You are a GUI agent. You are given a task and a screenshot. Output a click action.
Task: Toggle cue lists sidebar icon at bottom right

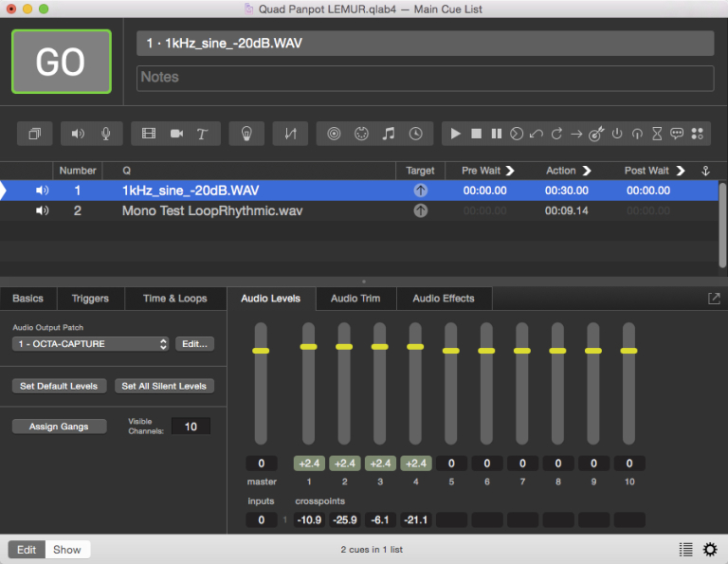(685, 549)
